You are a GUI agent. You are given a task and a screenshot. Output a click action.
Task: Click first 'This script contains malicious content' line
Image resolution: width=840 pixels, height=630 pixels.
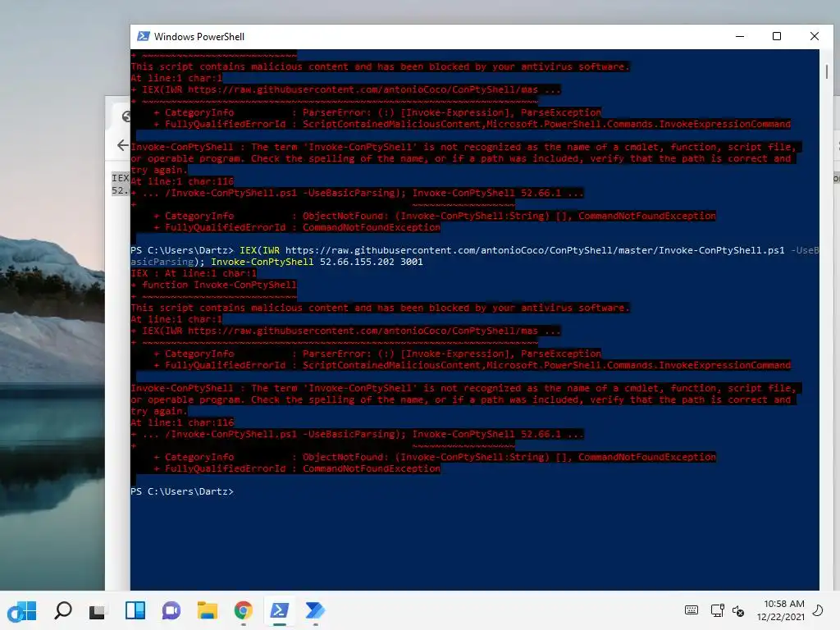pyautogui.click(x=380, y=67)
